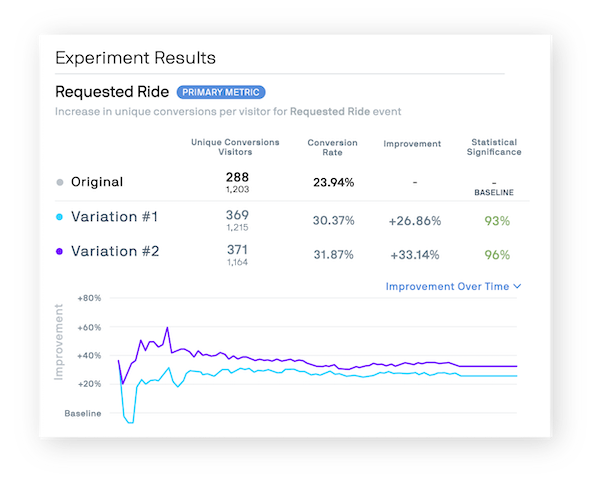Click the 96% statistical significance value
The width and height of the screenshot is (600, 480).
pyautogui.click(x=497, y=255)
